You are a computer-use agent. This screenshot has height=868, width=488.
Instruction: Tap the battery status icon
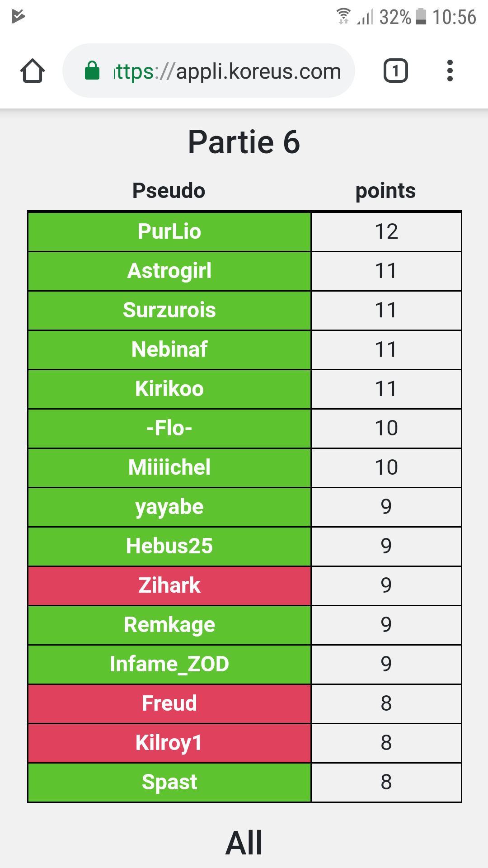click(421, 16)
